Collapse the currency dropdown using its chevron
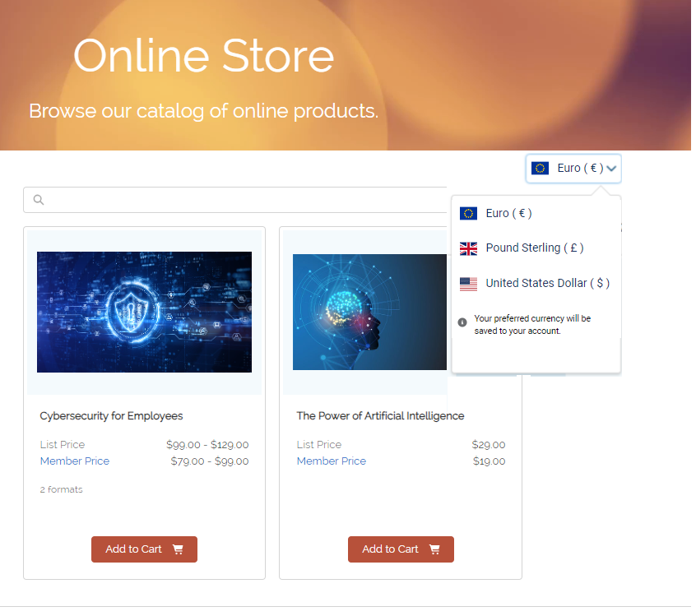 pyautogui.click(x=611, y=169)
